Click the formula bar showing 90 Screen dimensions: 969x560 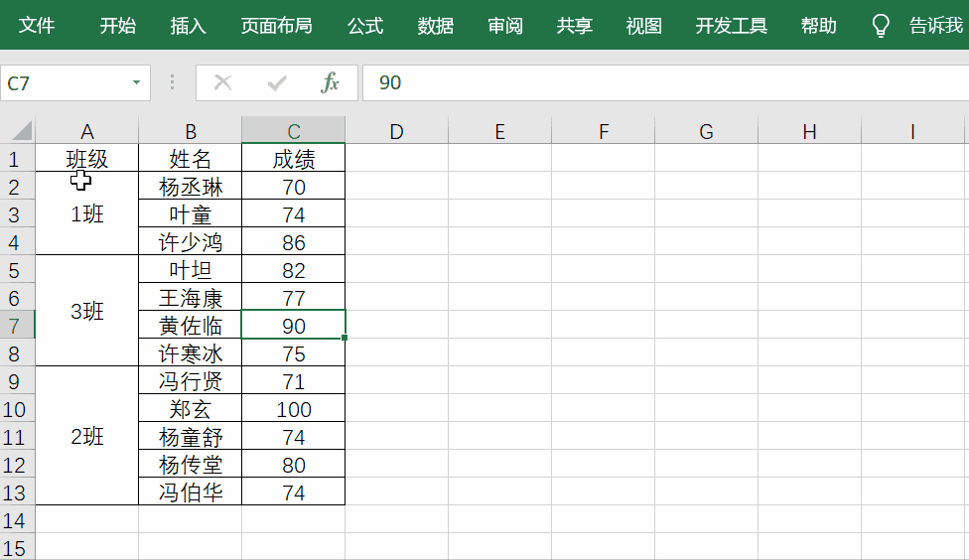pyautogui.click(x=665, y=82)
